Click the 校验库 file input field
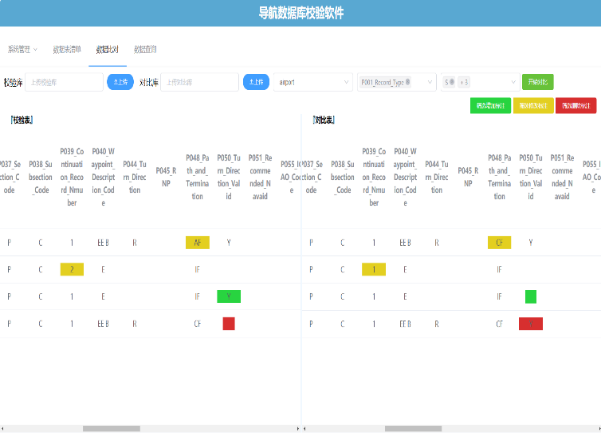This screenshot has width=601, height=433. (x=65, y=82)
